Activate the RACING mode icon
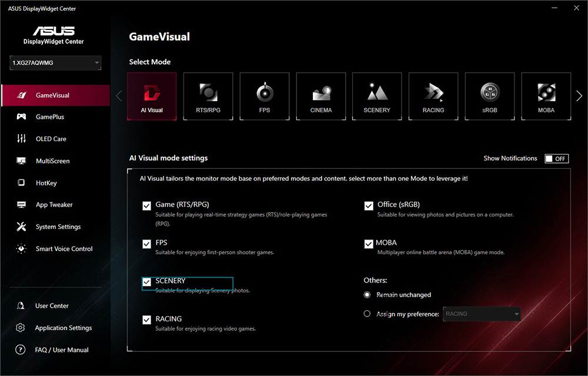The height and width of the screenshot is (376, 588). [433, 96]
